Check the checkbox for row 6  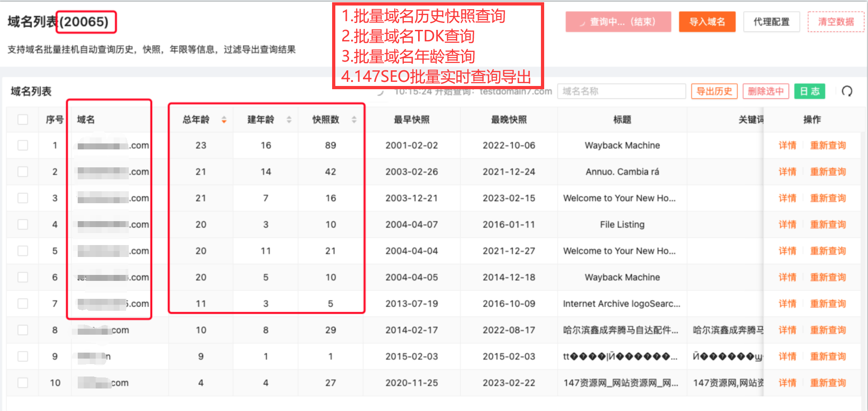23,277
